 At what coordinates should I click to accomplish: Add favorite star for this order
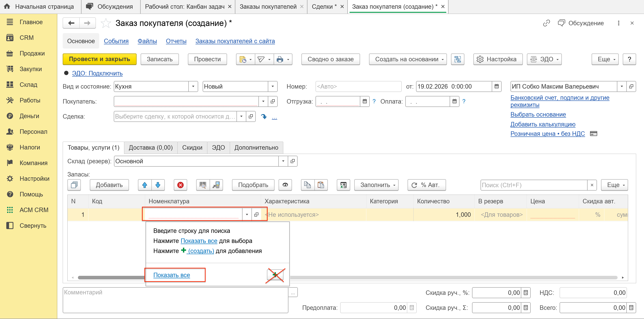click(106, 23)
